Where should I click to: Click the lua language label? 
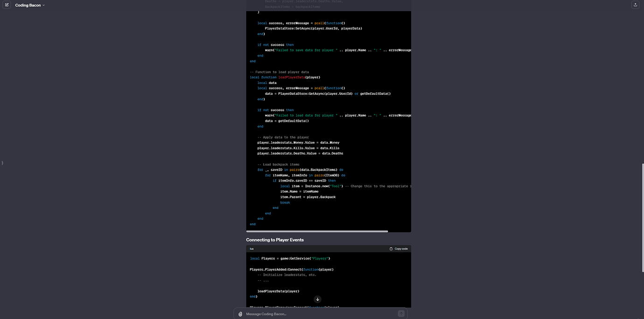252,249
